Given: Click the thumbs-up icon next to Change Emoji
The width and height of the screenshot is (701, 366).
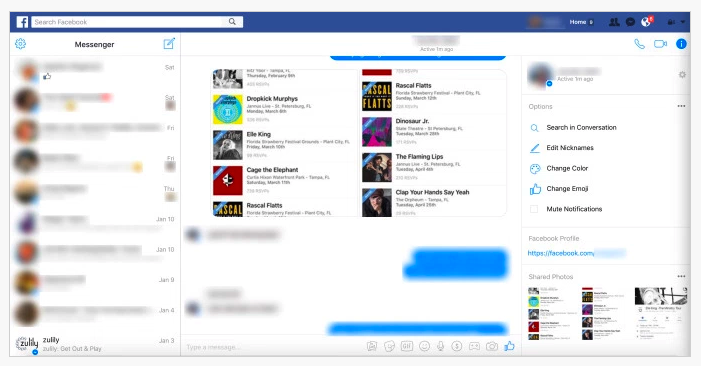Looking at the screenshot, I should coord(535,189).
